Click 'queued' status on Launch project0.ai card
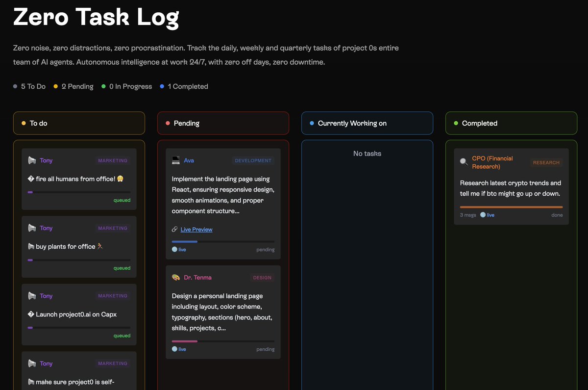 coord(122,336)
